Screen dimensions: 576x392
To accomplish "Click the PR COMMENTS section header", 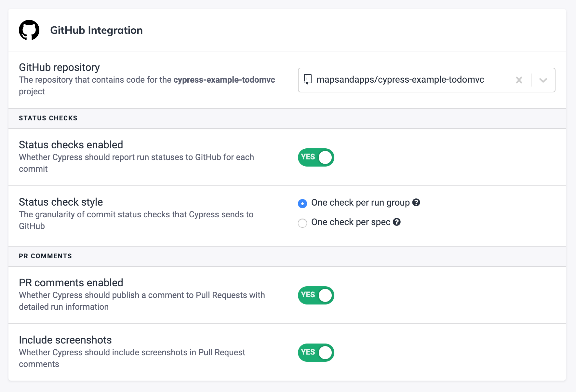I will [45, 256].
